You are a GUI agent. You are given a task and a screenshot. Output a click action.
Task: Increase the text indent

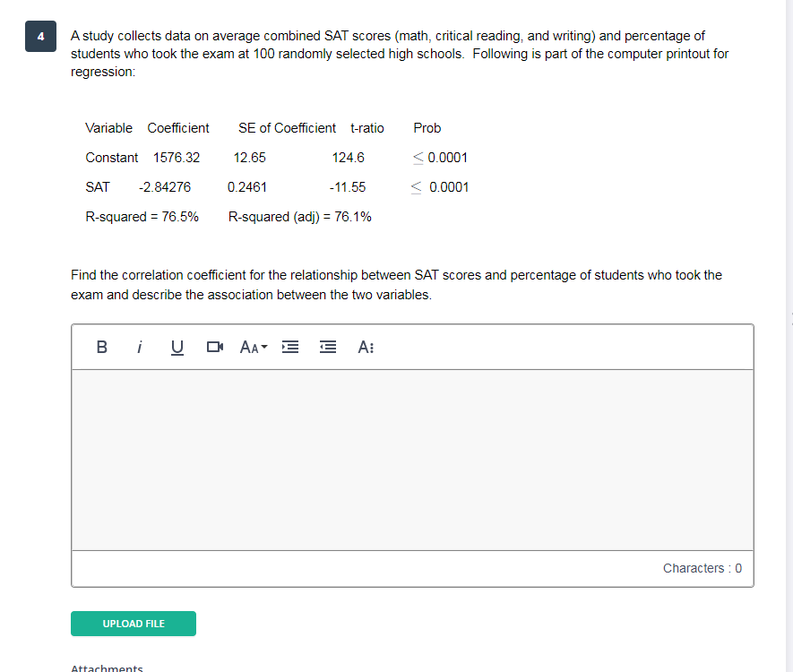click(x=290, y=347)
